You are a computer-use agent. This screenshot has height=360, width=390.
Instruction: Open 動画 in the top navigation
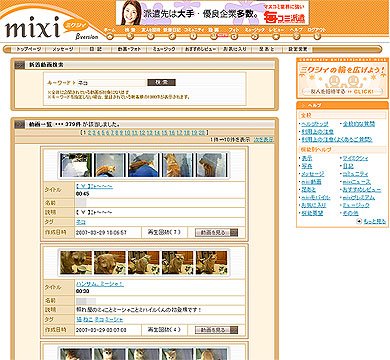pos(214,33)
